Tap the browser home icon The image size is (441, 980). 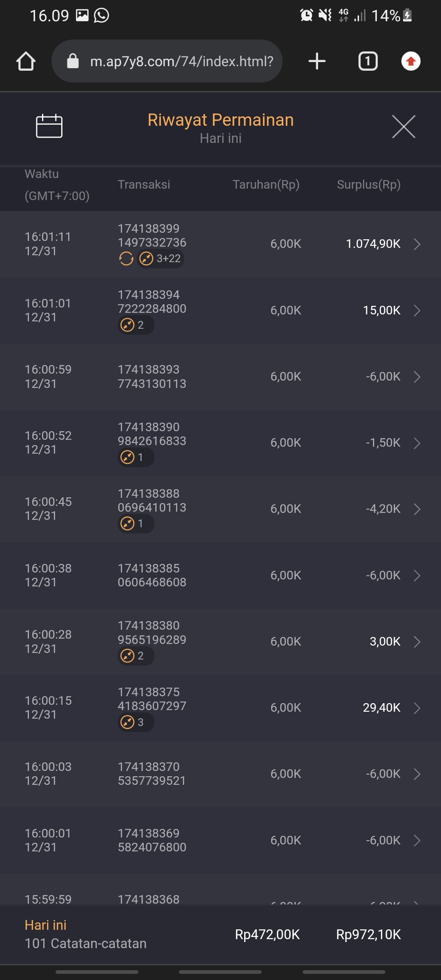pyautogui.click(x=26, y=61)
